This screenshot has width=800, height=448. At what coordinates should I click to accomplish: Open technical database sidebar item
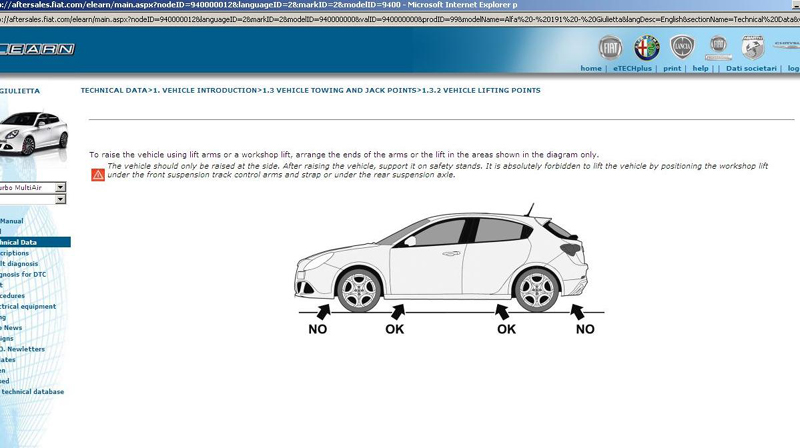(32, 392)
